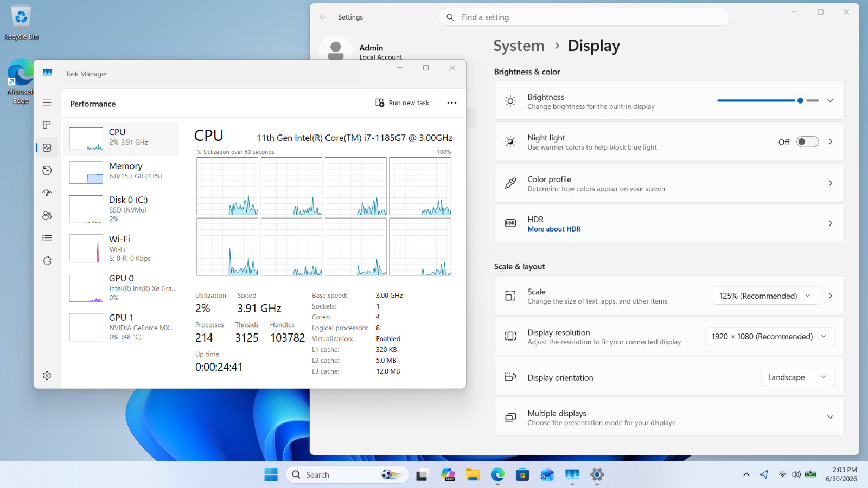Open clock showing 2:03 PM
Viewport: 868px width, 488px height.
point(841,474)
